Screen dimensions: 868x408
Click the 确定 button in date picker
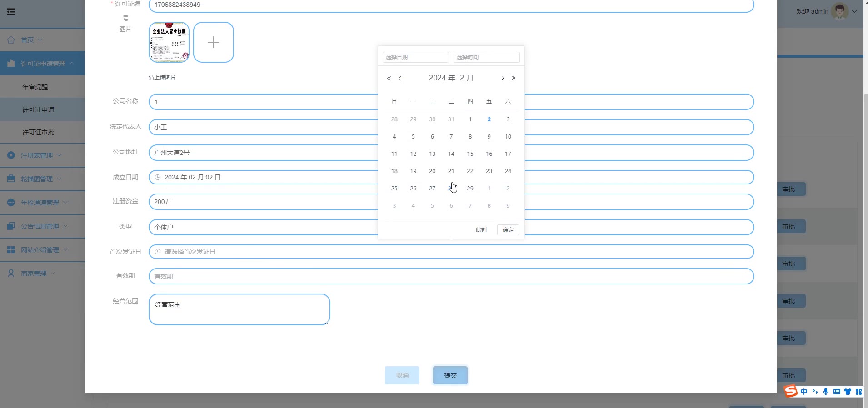[508, 230]
